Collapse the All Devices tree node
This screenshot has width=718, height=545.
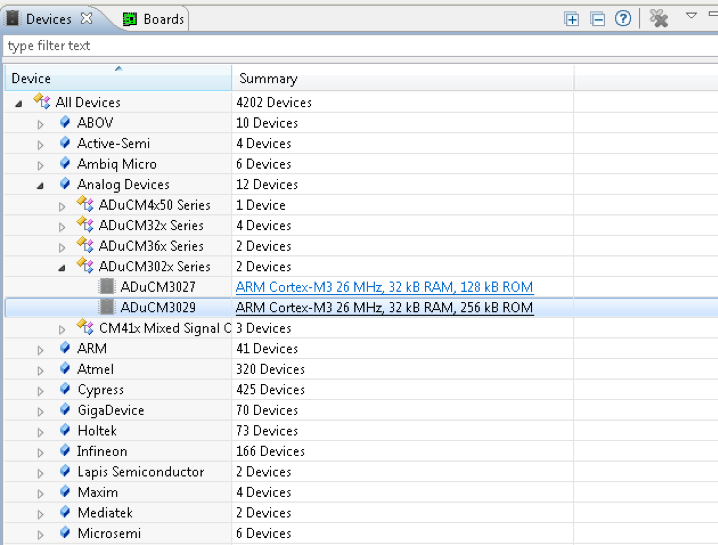tap(19, 104)
